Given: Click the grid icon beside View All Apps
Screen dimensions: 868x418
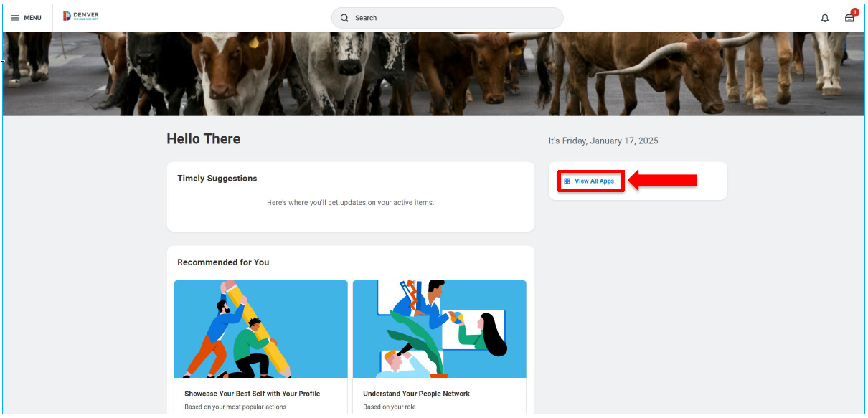Looking at the screenshot, I should pyautogui.click(x=567, y=181).
